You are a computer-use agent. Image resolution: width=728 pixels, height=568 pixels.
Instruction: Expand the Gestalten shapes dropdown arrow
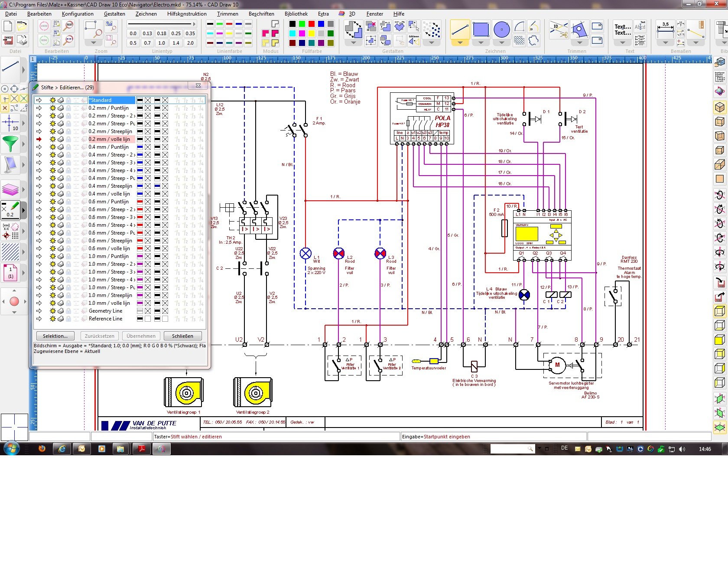[353, 43]
